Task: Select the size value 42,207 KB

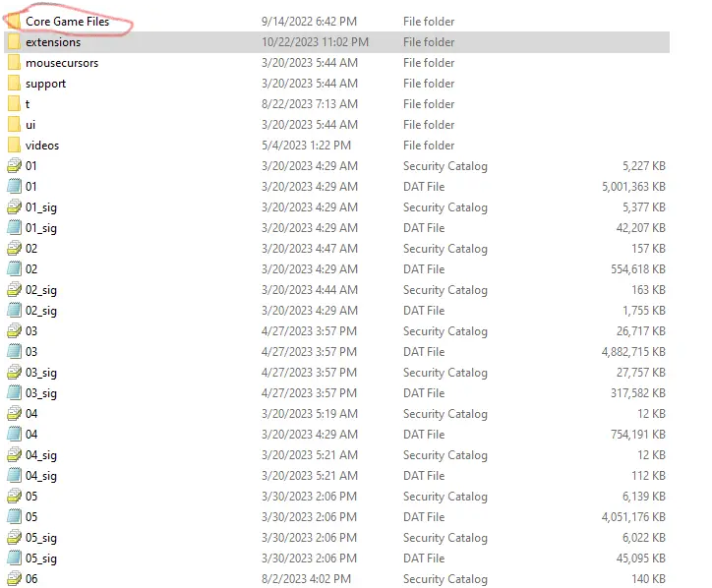Action: click(640, 228)
